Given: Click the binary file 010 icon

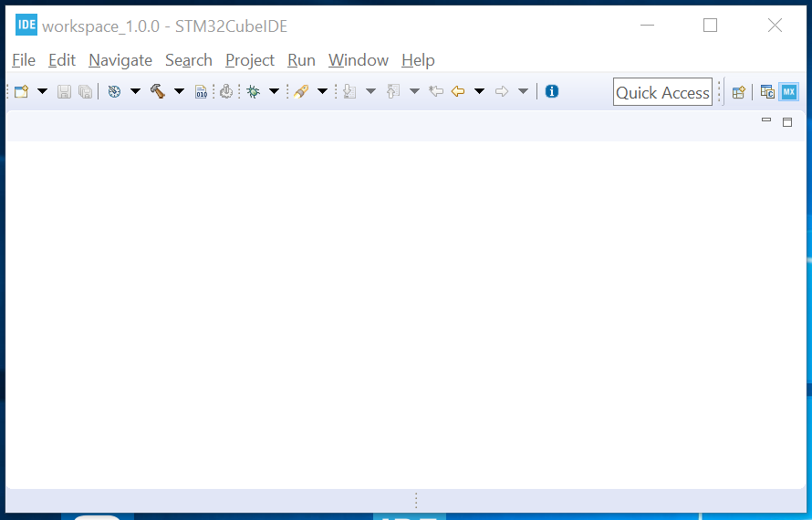Looking at the screenshot, I should (x=201, y=91).
